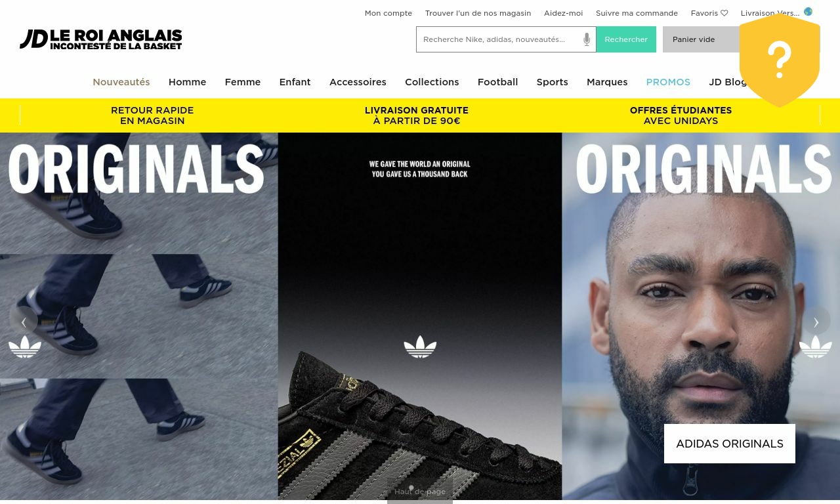Go to previous carousel slide arrow
840x504 pixels.
[x=24, y=321]
